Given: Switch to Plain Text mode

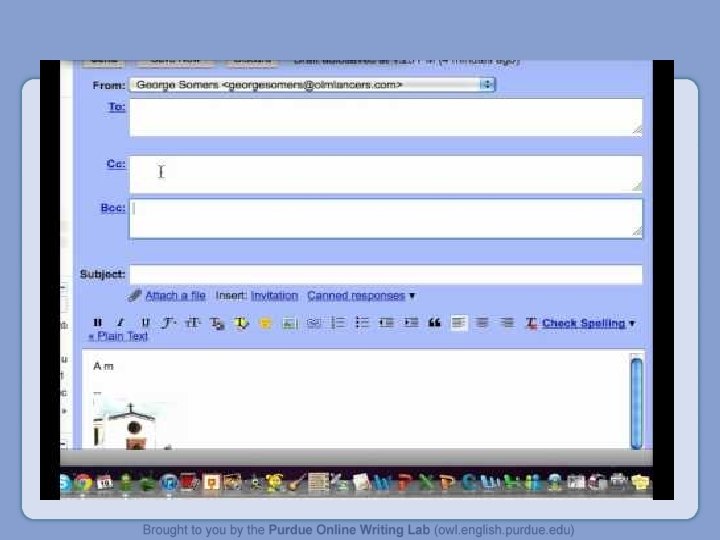Looking at the screenshot, I should 118,337.
